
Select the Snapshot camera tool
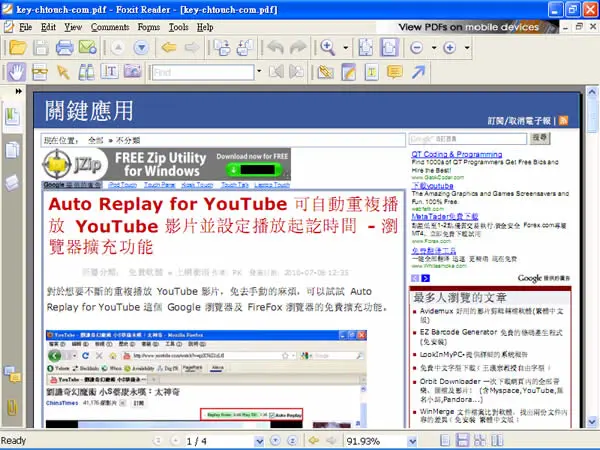pyautogui.click(x=132, y=72)
